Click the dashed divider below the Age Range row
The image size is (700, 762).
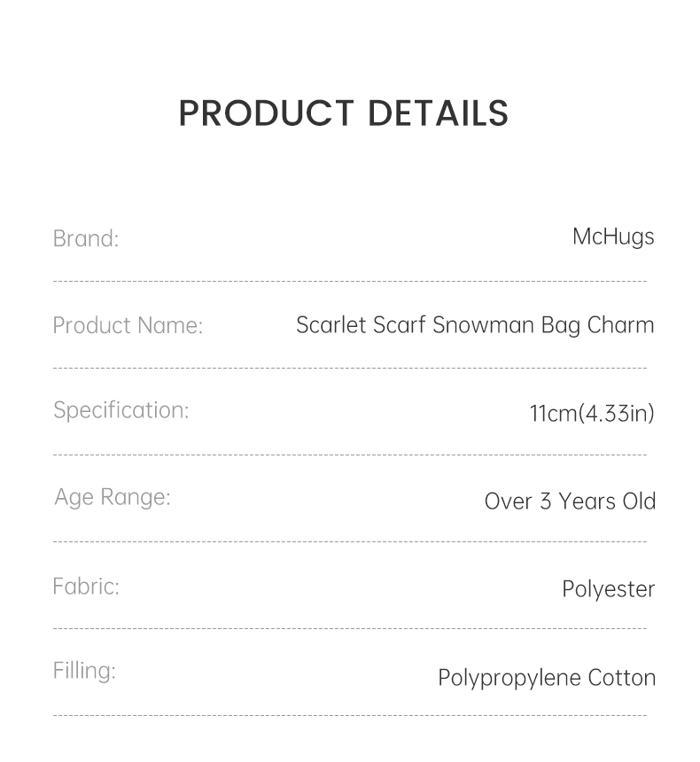pos(350,541)
